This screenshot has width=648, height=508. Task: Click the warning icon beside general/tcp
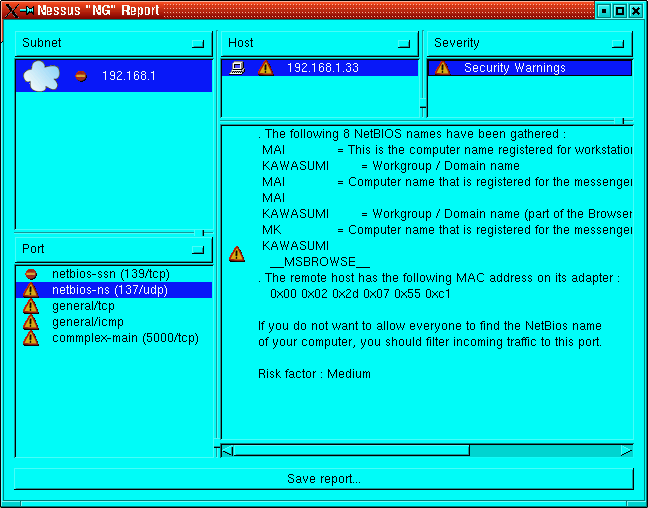coord(31,306)
